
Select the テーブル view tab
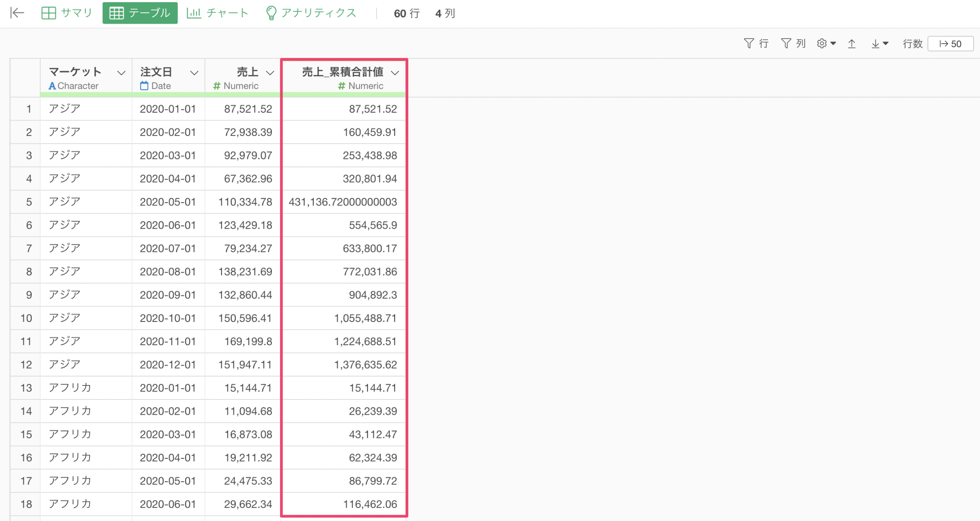(140, 13)
